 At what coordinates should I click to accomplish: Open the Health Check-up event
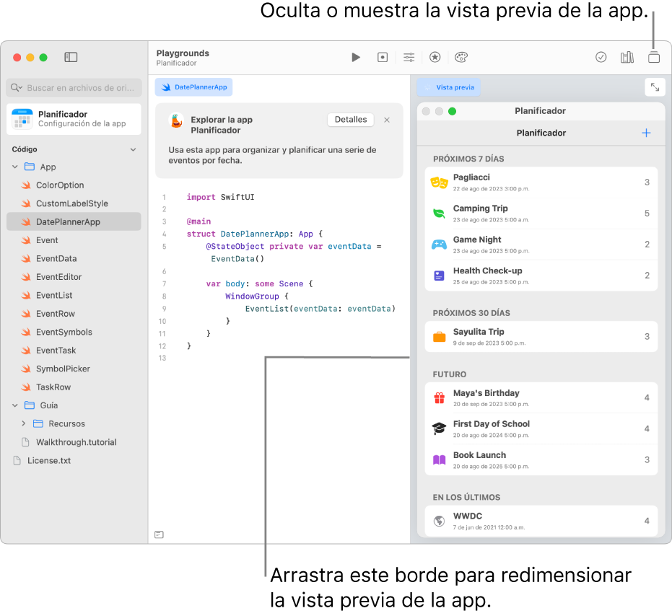click(541, 276)
